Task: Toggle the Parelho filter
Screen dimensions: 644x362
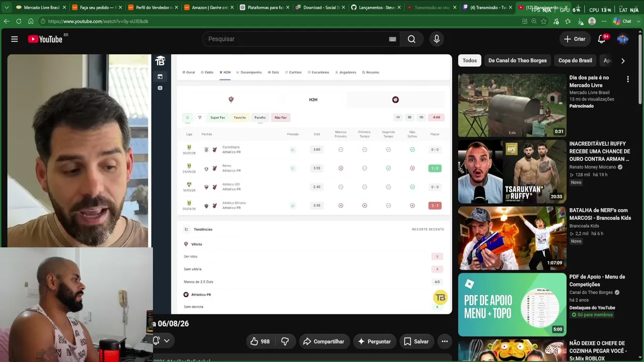Action: point(260,118)
